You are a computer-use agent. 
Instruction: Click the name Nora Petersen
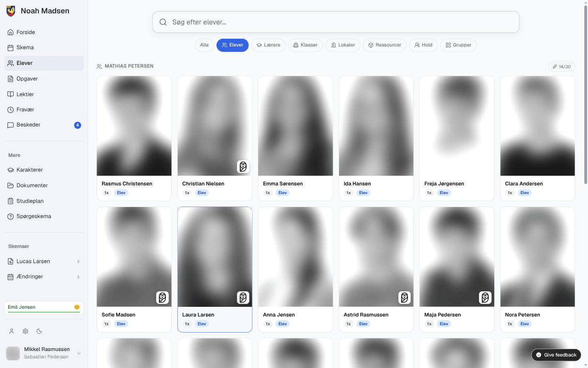(522, 315)
